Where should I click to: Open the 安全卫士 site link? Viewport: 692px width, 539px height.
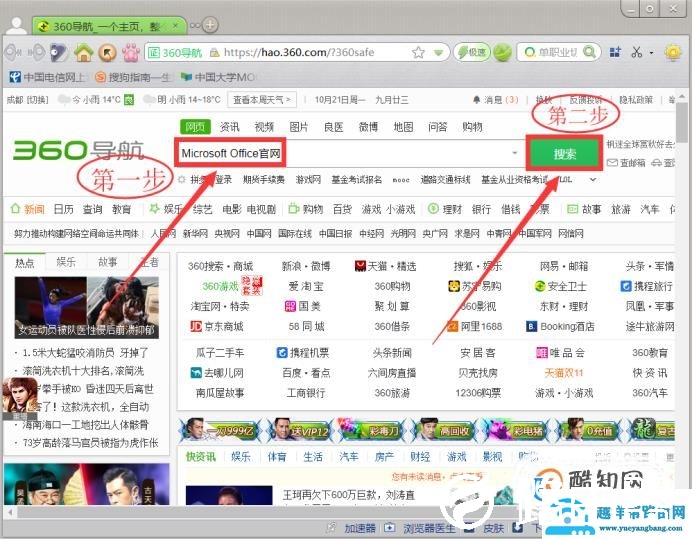pos(560,286)
